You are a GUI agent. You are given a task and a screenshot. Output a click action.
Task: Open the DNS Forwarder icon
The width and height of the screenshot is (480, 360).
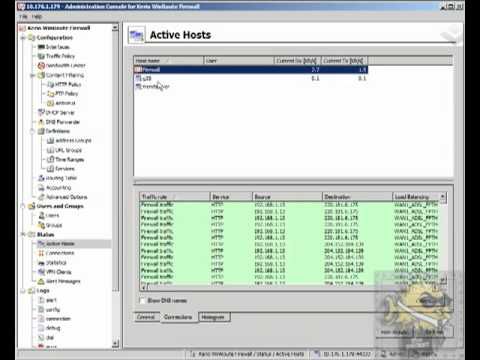(x=41, y=122)
